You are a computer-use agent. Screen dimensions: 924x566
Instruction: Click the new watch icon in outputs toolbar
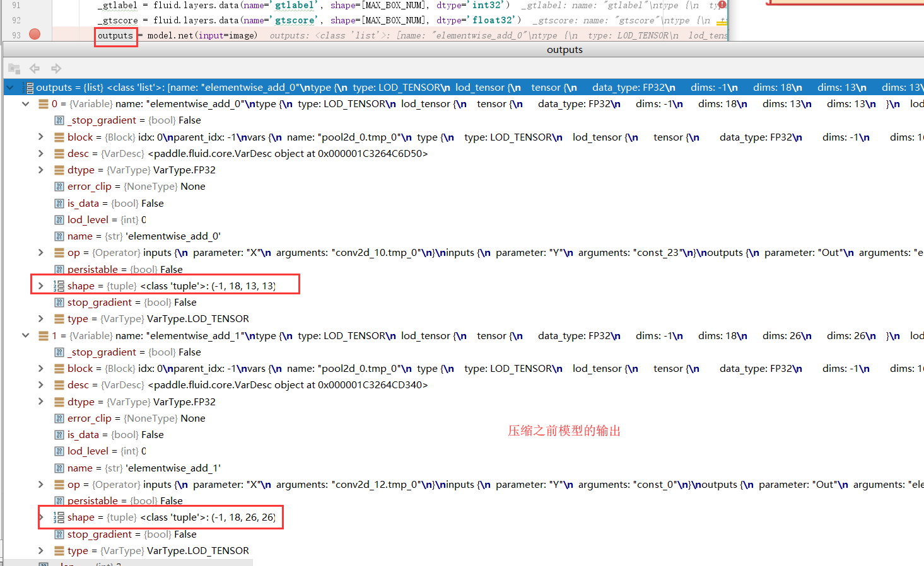coord(14,68)
